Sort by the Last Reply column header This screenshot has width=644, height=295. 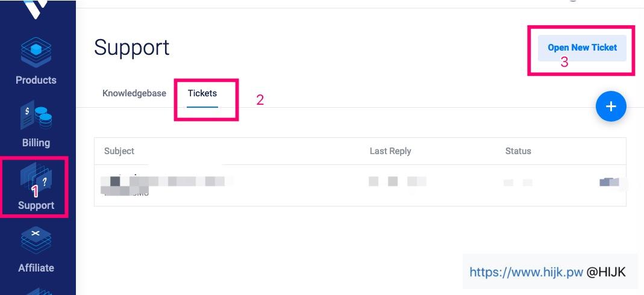pyautogui.click(x=390, y=151)
